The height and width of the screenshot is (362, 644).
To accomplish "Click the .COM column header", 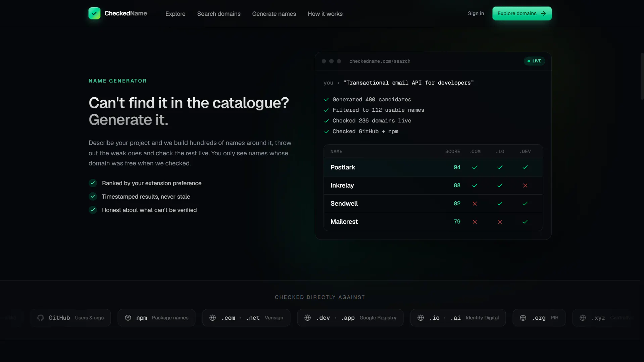I will click(x=475, y=151).
